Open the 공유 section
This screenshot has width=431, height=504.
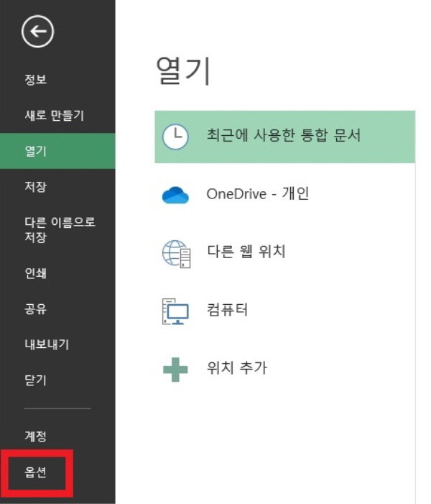[36, 308]
